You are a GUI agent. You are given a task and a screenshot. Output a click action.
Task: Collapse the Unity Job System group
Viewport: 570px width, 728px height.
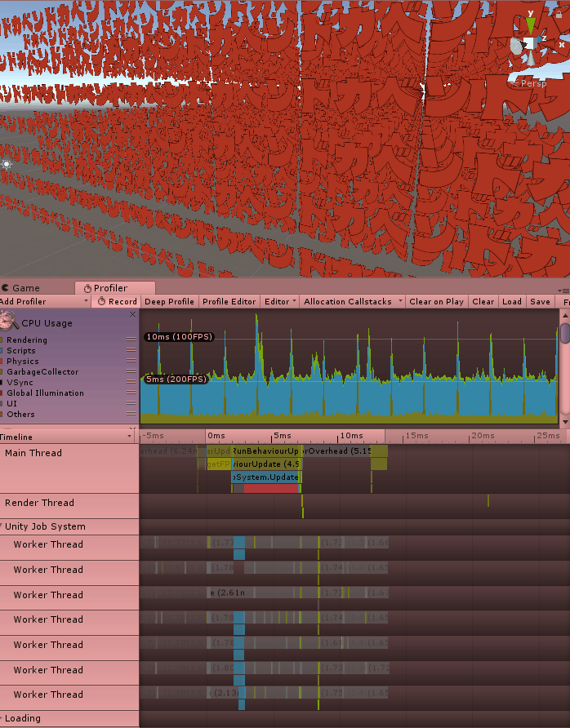[2, 526]
